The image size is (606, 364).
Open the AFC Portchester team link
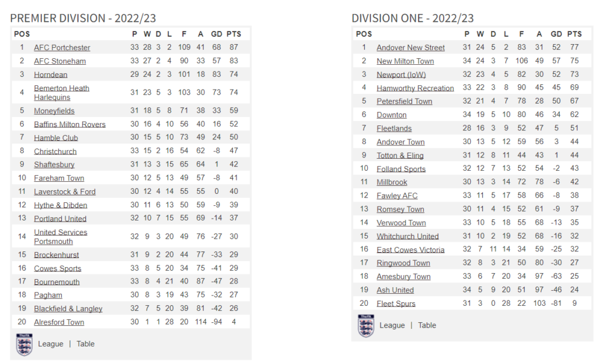click(62, 47)
